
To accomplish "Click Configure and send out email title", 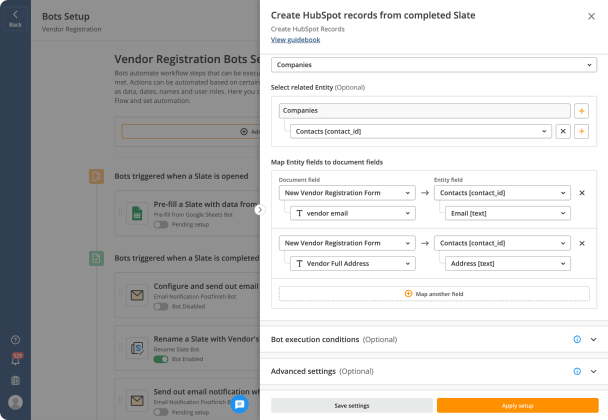I will (x=206, y=286).
